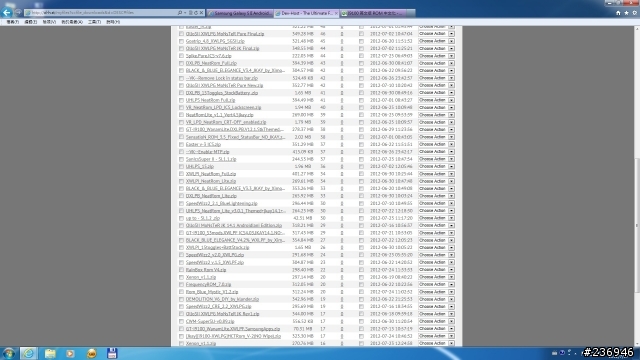The height and width of the screenshot is (360, 640).
Task: Open the Favorites star icon
Action: tap(626, 13)
